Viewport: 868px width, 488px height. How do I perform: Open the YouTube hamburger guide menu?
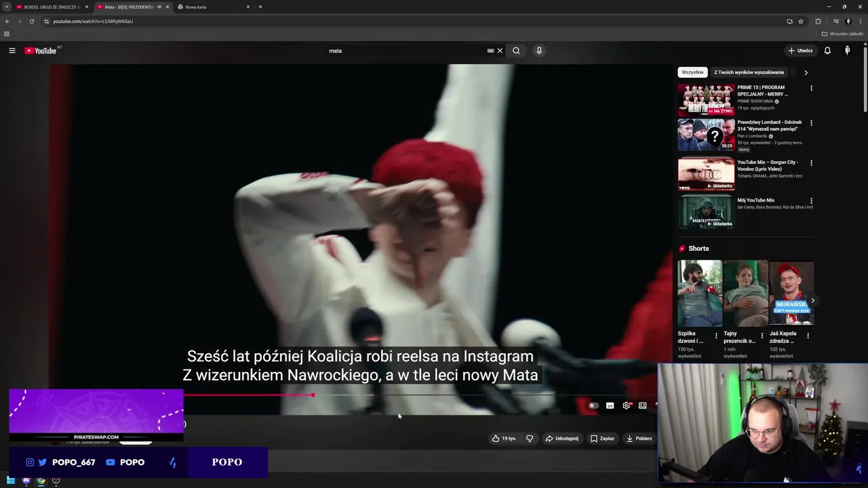click(x=12, y=51)
